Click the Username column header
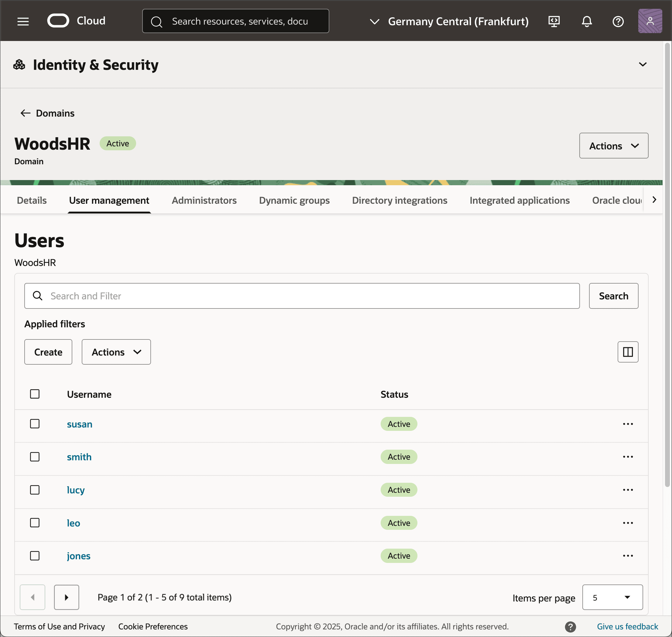Screen dimensions: 672x637 click(89, 394)
